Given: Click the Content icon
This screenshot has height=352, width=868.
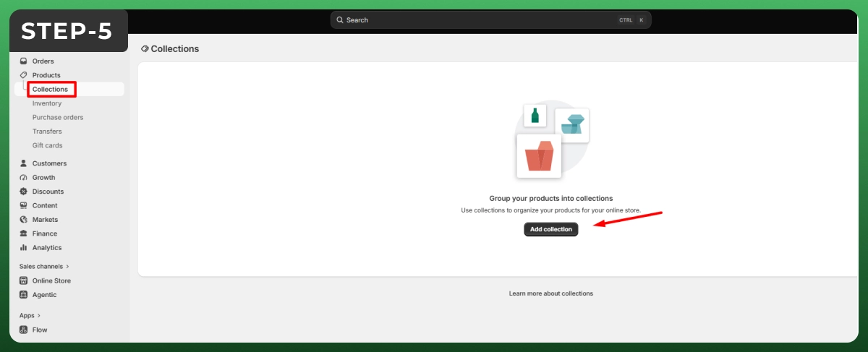Looking at the screenshot, I should (x=24, y=205).
